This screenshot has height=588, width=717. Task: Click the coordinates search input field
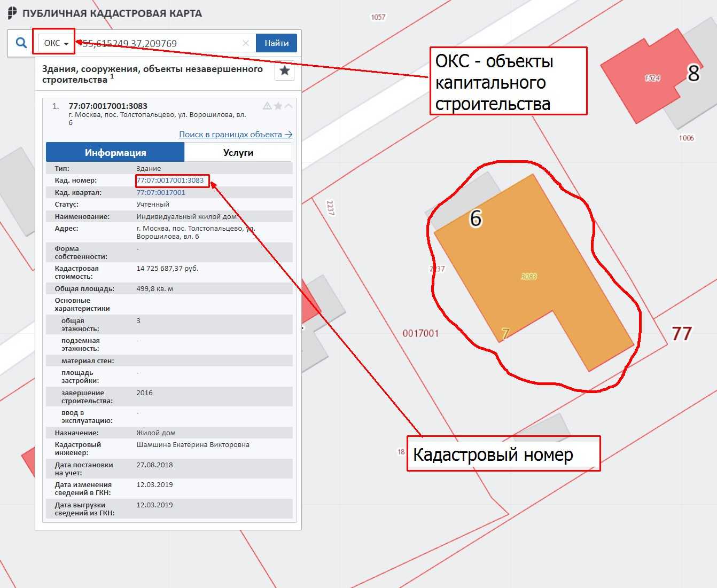click(160, 43)
